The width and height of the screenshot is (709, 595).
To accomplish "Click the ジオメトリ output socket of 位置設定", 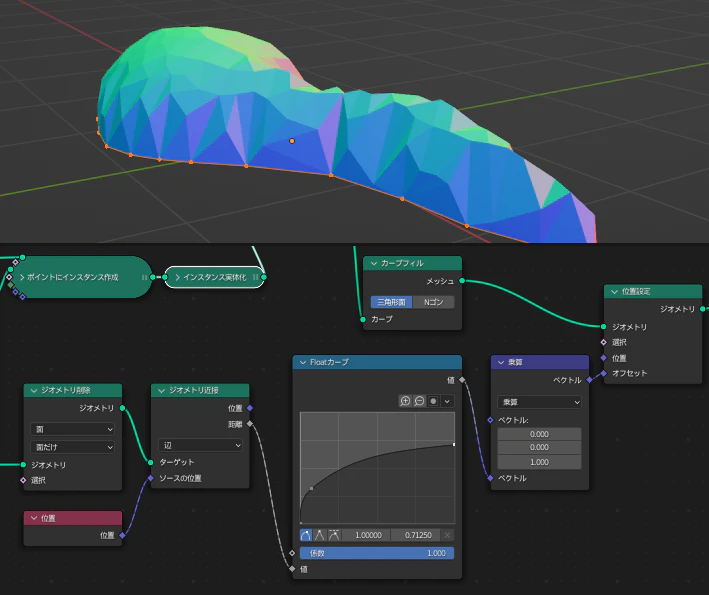I will point(702,309).
